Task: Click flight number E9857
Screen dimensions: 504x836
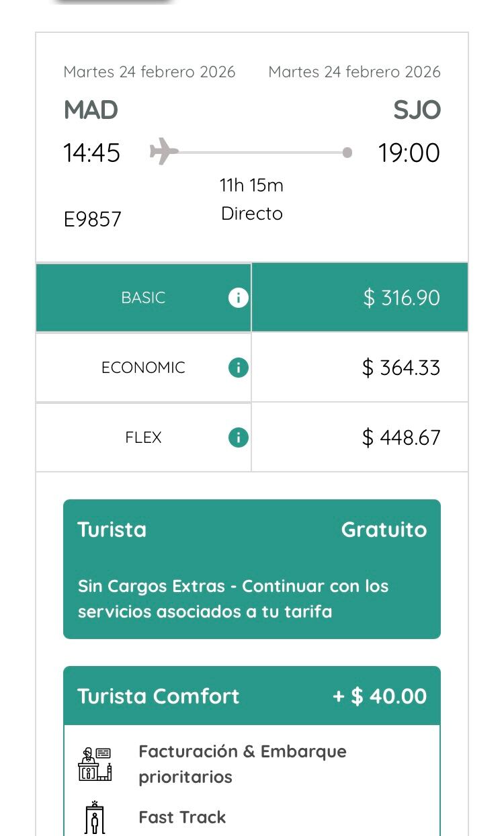Action: 93,219
